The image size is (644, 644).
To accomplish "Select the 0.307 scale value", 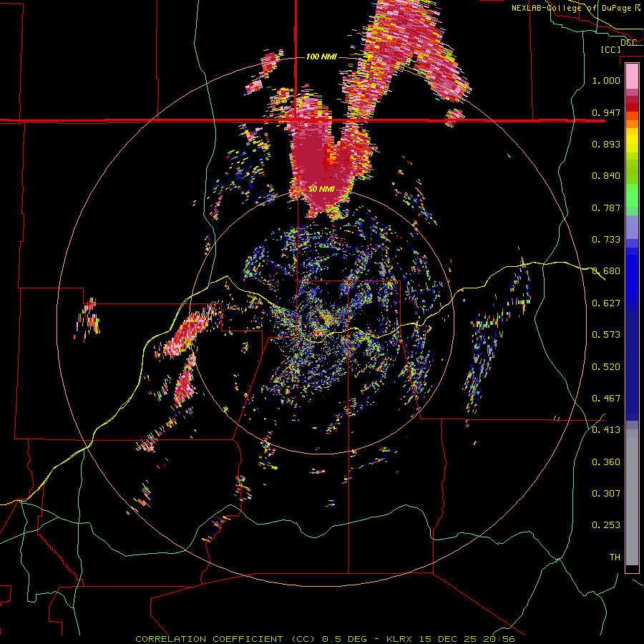I will (606, 493).
